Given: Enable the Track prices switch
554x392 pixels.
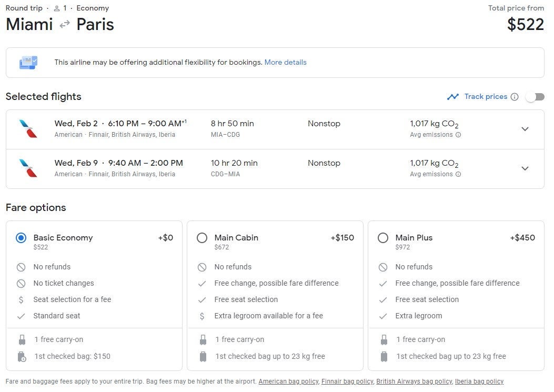Looking at the screenshot, I should (535, 97).
